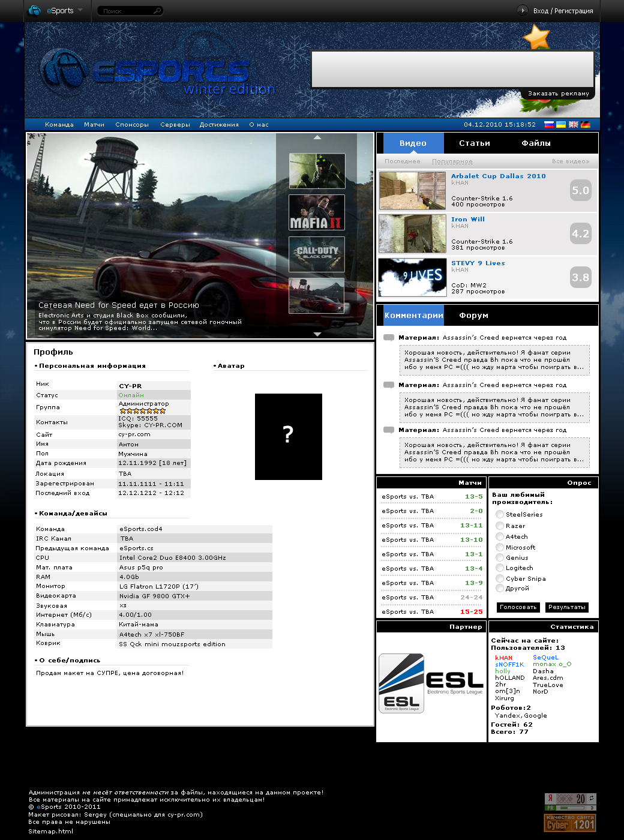Switch to the Комментарии tab
624x840 pixels.
pyautogui.click(x=413, y=315)
